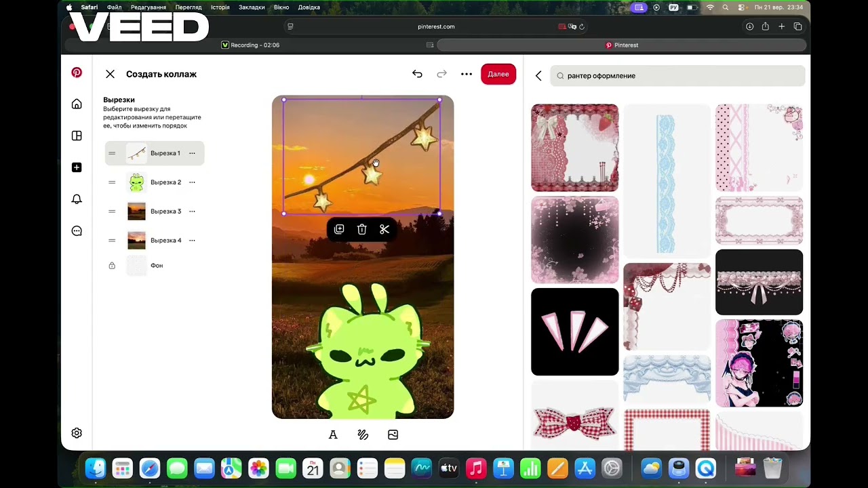The height and width of the screenshot is (488, 868).
Task: Open the split-panel layout icon in Pinterest sidebar
Action: click(77, 136)
